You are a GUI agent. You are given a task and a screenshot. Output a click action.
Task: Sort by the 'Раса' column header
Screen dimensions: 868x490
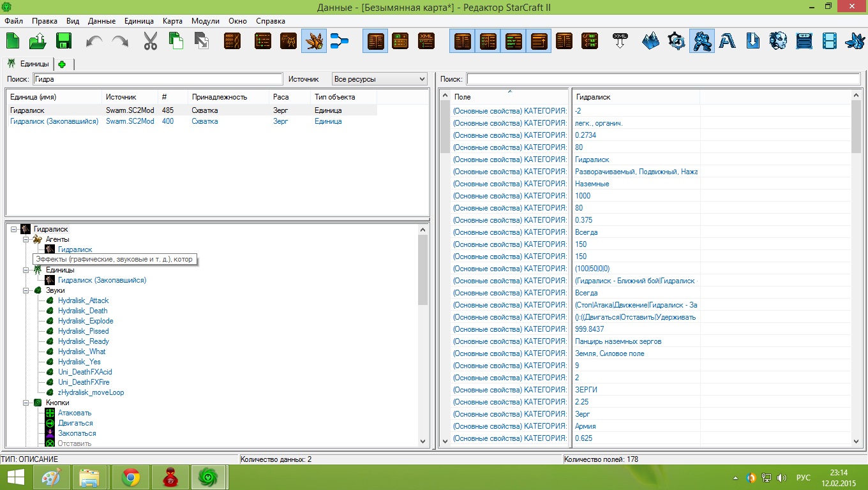(288, 97)
